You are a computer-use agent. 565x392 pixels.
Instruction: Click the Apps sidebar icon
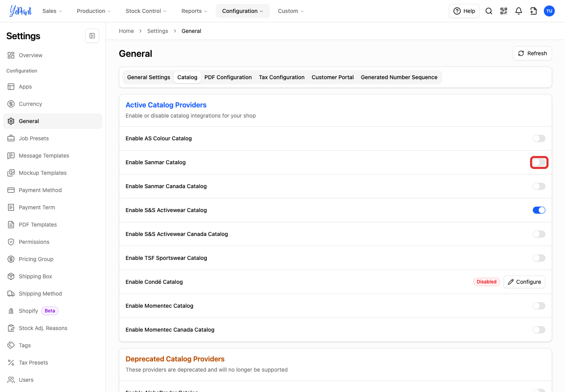(11, 87)
